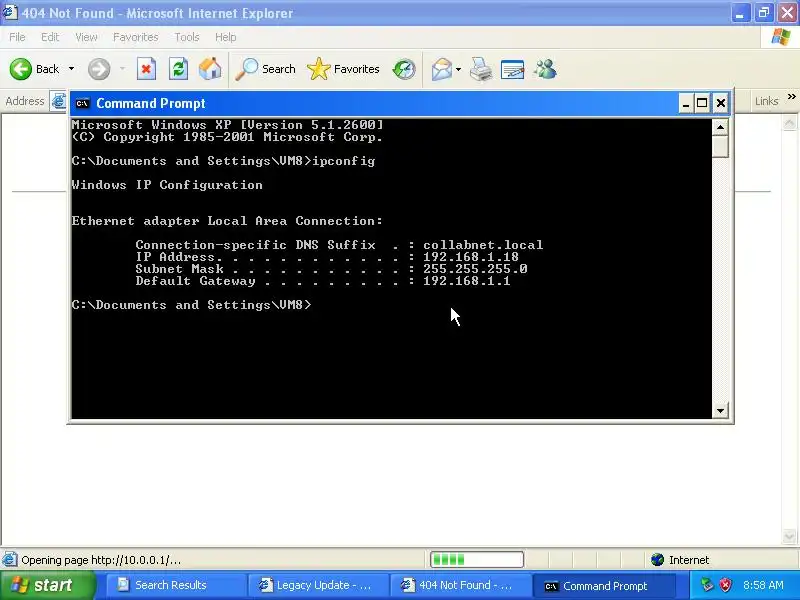Screen dimensions: 800x600
Task: Go to the Home page icon
Action: coord(210,69)
